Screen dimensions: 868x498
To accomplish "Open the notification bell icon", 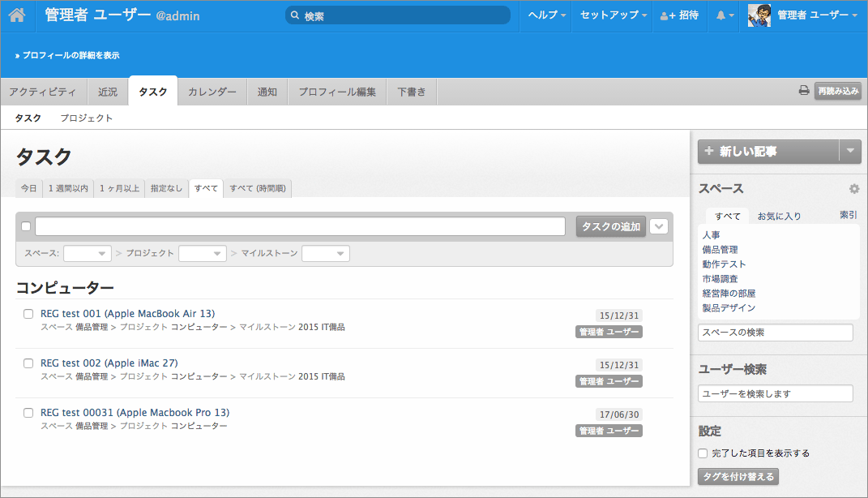I will [x=720, y=15].
